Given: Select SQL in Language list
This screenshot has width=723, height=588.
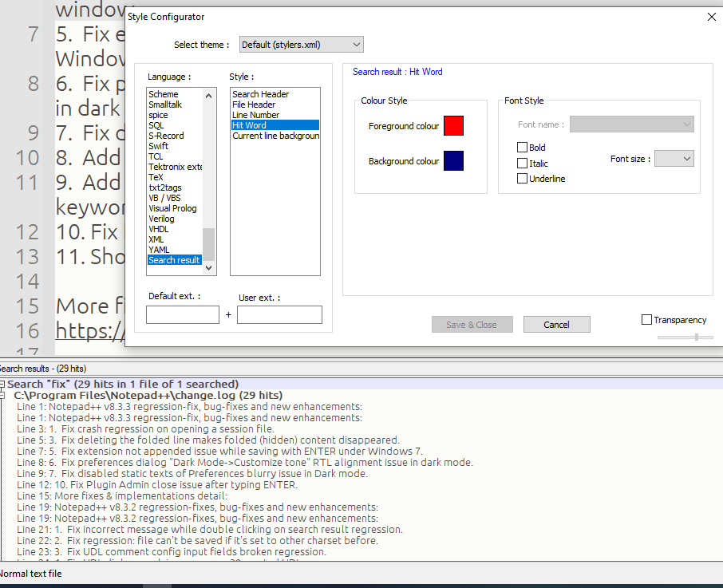Looking at the screenshot, I should (x=175, y=125).
